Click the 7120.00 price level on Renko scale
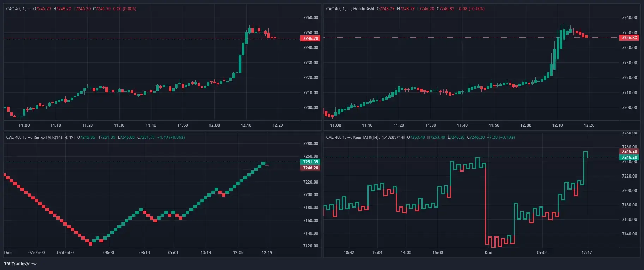Image resolution: width=644 pixels, height=270 pixels. 311,246
